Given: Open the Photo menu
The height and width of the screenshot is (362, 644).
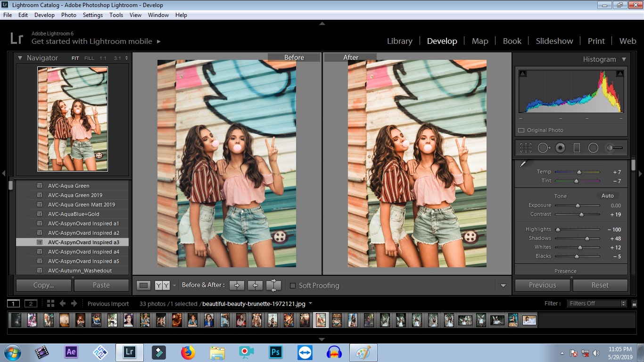Looking at the screenshot, I should [68, 15].
